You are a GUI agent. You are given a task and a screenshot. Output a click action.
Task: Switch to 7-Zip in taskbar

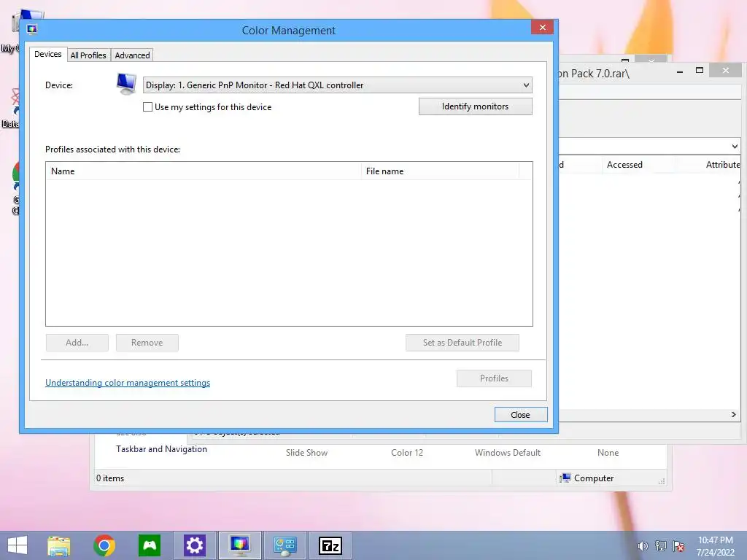click(x=330, y=545)
